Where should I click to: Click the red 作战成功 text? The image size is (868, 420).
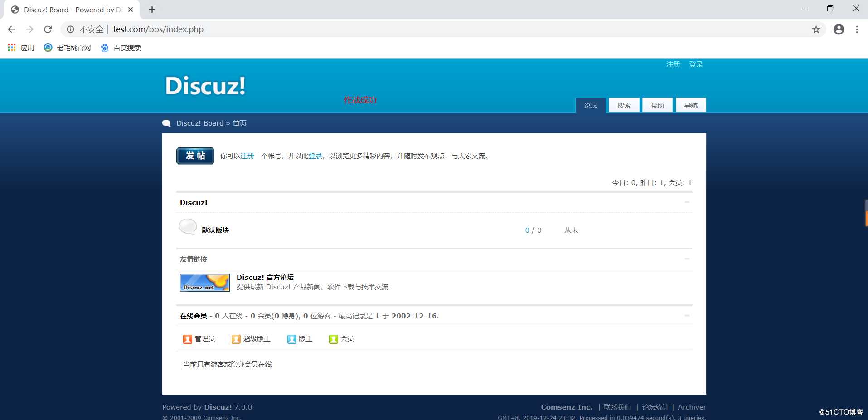(x=360, y=100)
